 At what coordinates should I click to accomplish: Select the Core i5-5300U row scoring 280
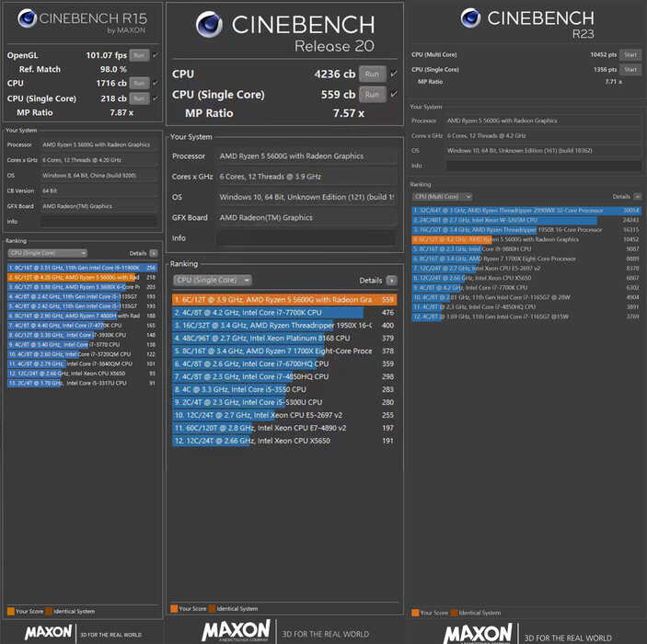[284, 402]
